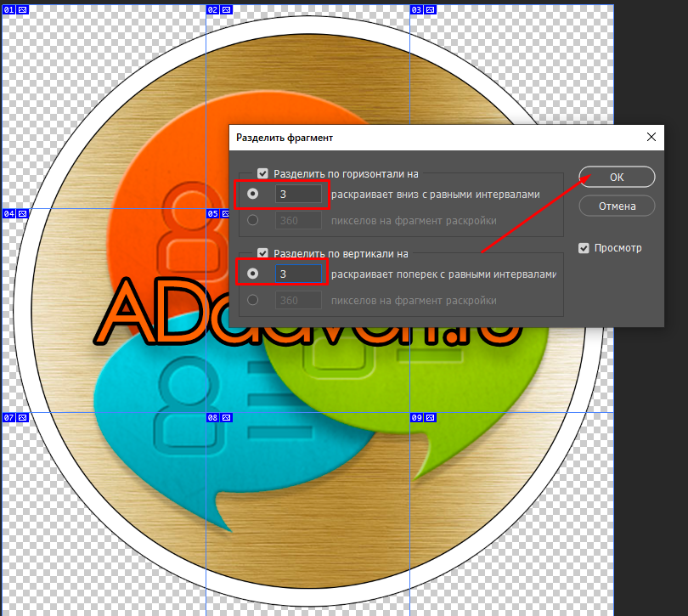The width and height of the screenshot is (688, 616).
Task: Click the раскраивает вниз с равными интервалами label
Action: (435, 195)
